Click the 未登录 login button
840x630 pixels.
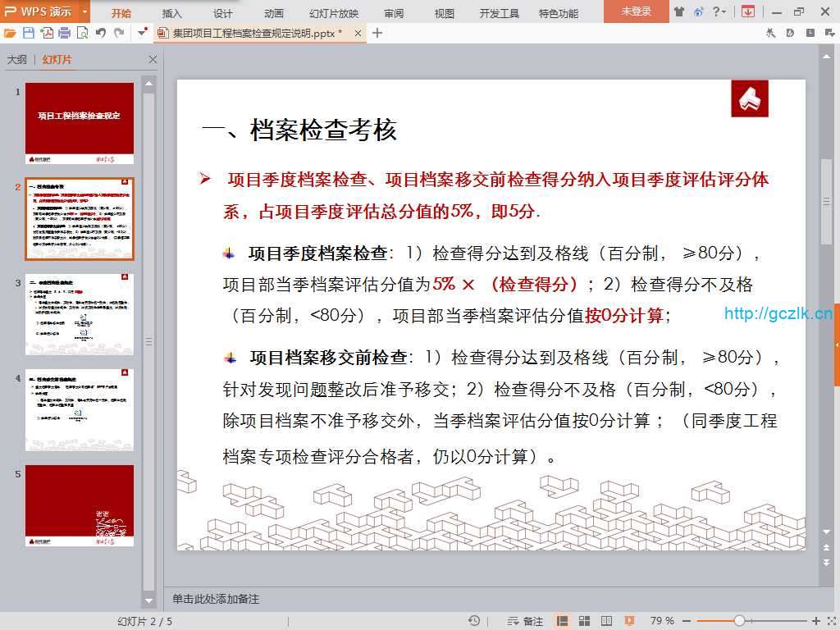[636, 11]
